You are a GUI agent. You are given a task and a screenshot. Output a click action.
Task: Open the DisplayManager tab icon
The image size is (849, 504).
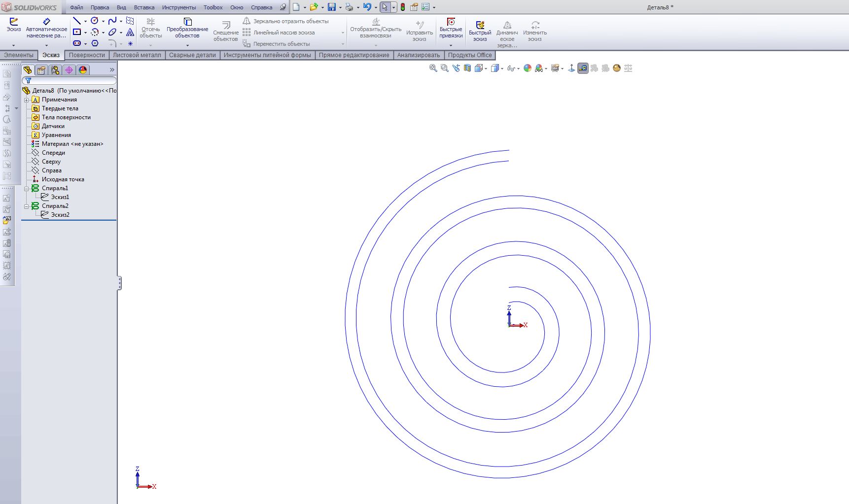click(x=83, y=70)
